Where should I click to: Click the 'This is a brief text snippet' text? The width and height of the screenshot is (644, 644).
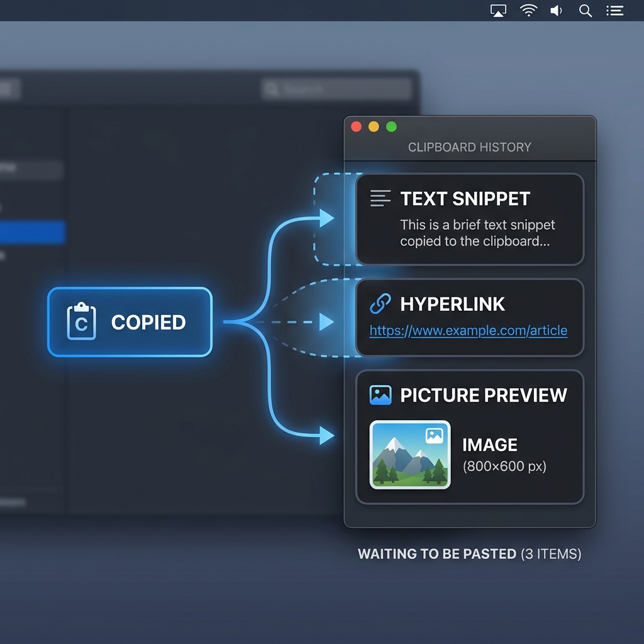click(477, 225)
